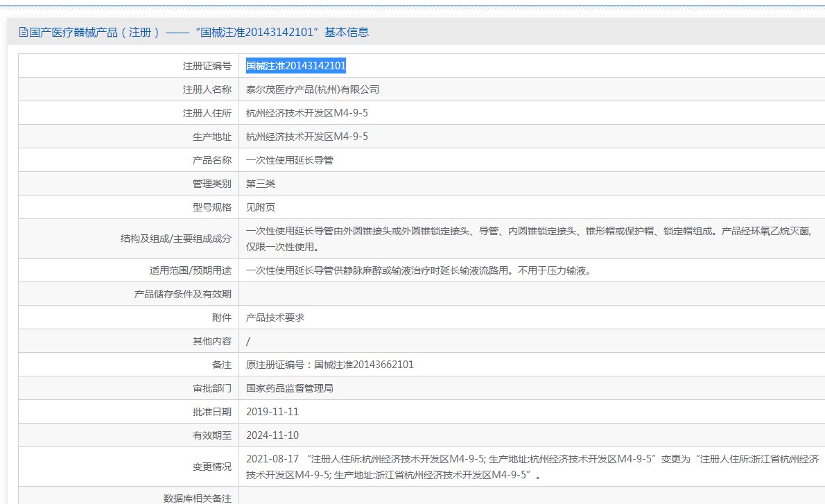Click the 杭州经济技术开发区M4-9-5 value beside 注册人住所
The width and height of the screenshot is (825, 504).
point(306,113)
